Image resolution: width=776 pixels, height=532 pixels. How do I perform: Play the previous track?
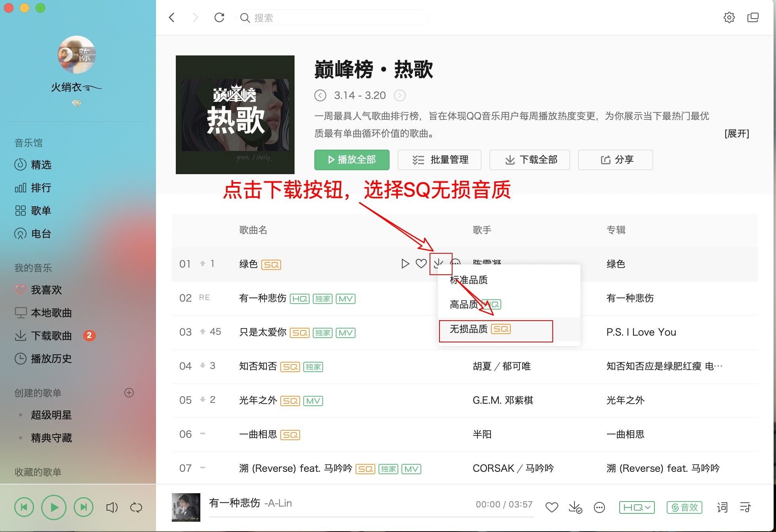pos(24,507)
